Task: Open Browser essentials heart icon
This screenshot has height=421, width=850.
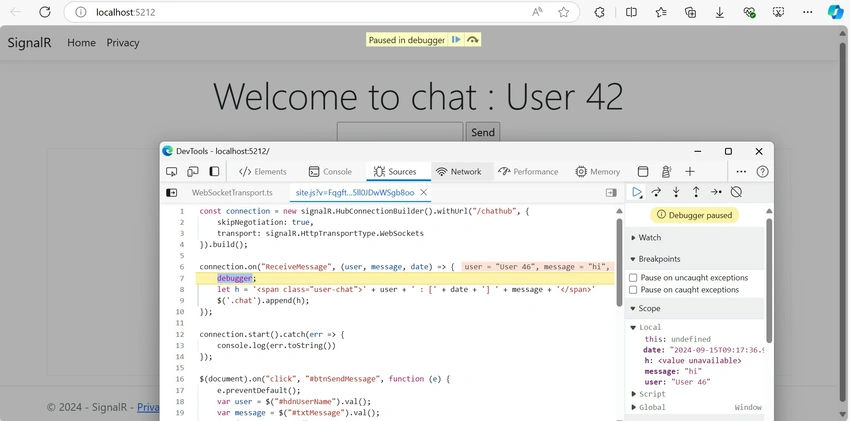Action: coord(749,12)
